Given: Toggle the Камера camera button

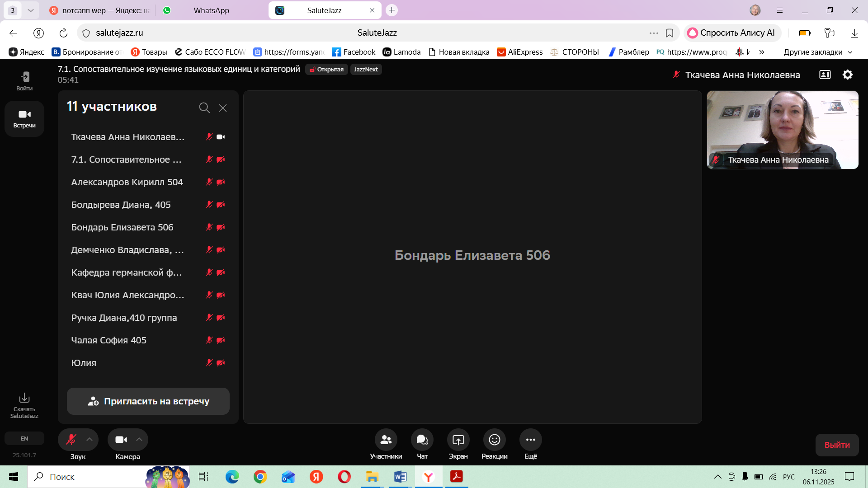Looking at the screenshot, I should coord(121,440).
